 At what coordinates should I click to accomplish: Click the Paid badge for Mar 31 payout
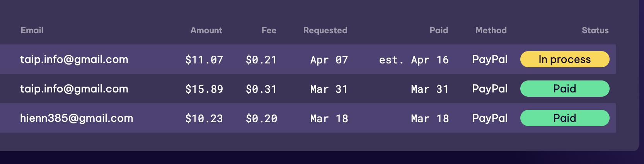[x=565, y=89]
